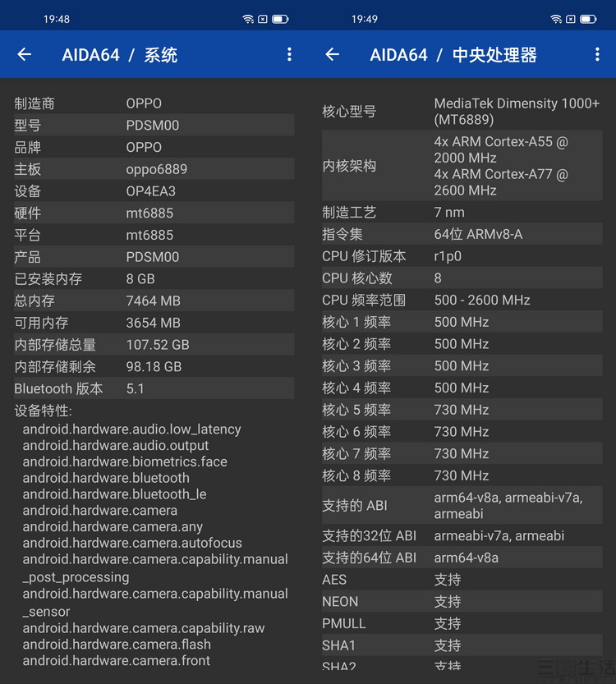Select the 'AIDA64 / 系统' title

[120, 55]
